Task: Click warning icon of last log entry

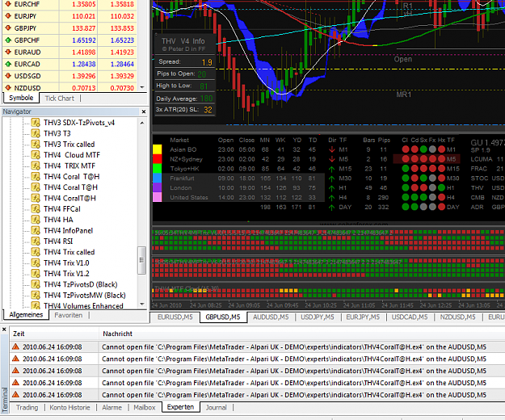Action: pos(15,395)
